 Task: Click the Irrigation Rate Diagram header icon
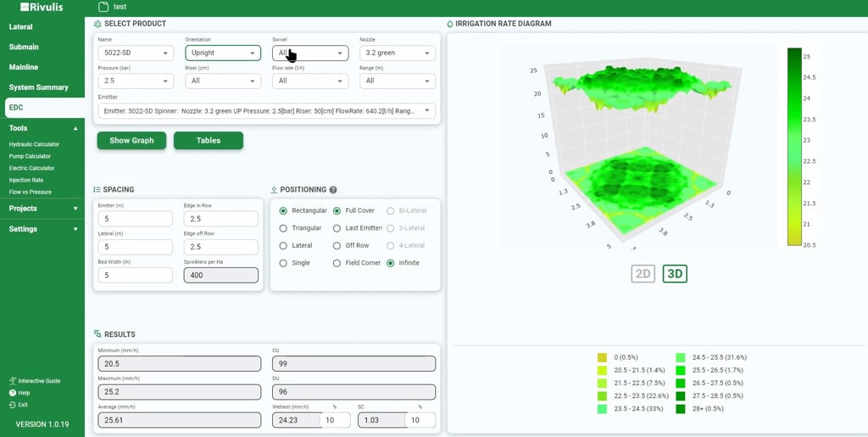click(449, 24)
